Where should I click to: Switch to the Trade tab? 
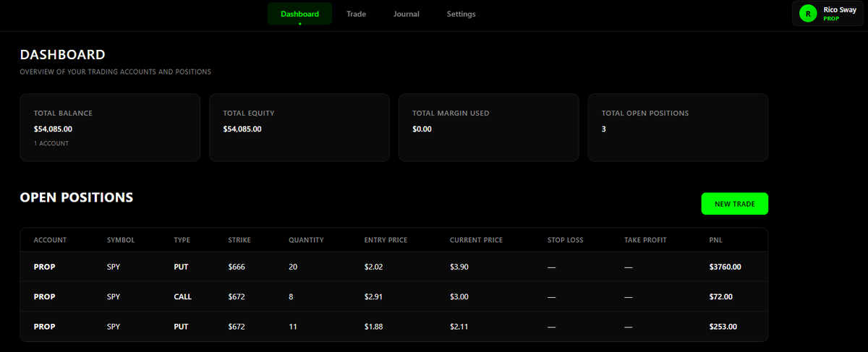tap(356, 14)
